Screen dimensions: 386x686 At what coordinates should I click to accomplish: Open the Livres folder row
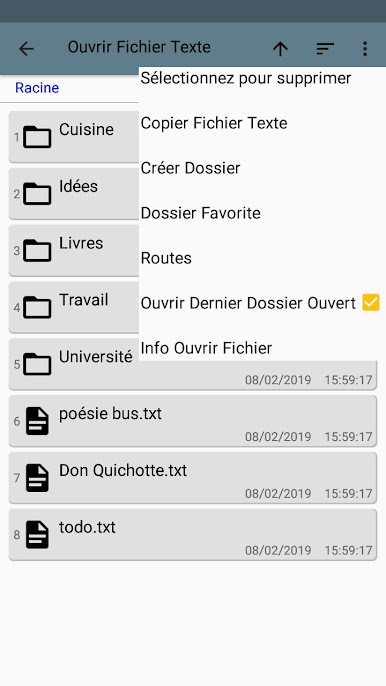click(x=74, y=251)
